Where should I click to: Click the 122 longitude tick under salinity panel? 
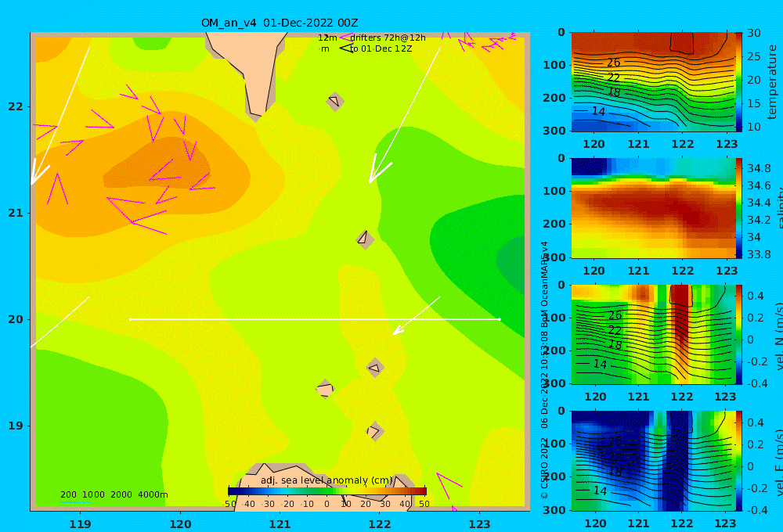(683, 271)
